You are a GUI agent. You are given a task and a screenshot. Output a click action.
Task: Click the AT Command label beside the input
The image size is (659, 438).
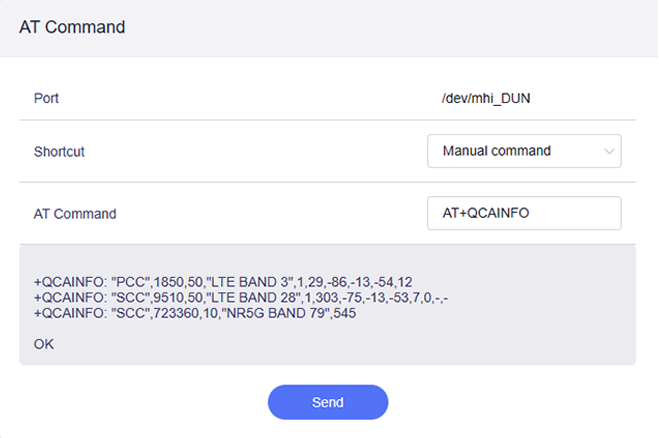(x=75, y=213)
